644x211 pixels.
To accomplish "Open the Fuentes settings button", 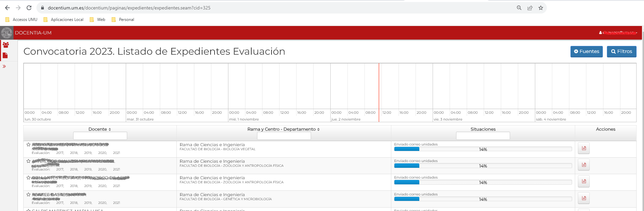I will tap(586, 52).
